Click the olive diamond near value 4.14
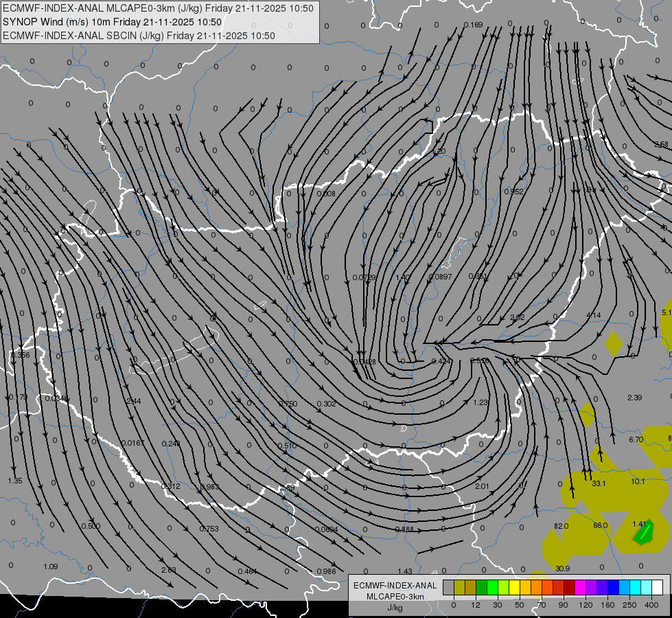 (x=614, y=343)
